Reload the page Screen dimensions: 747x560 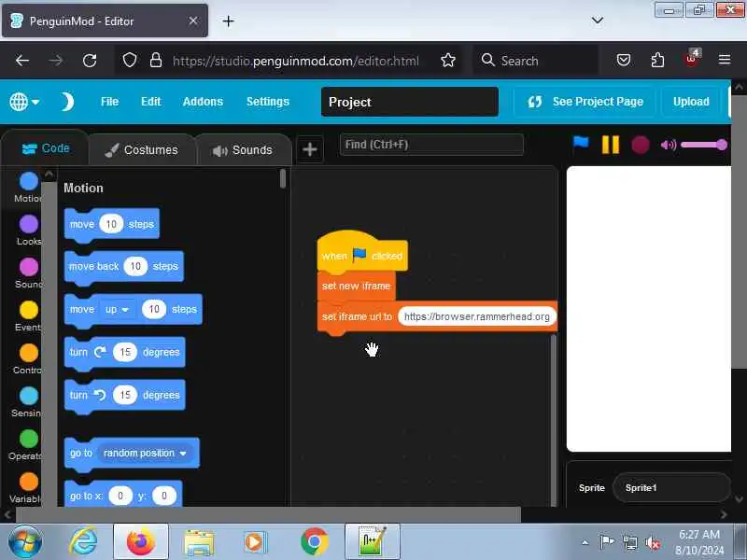(x=90, y=61)
